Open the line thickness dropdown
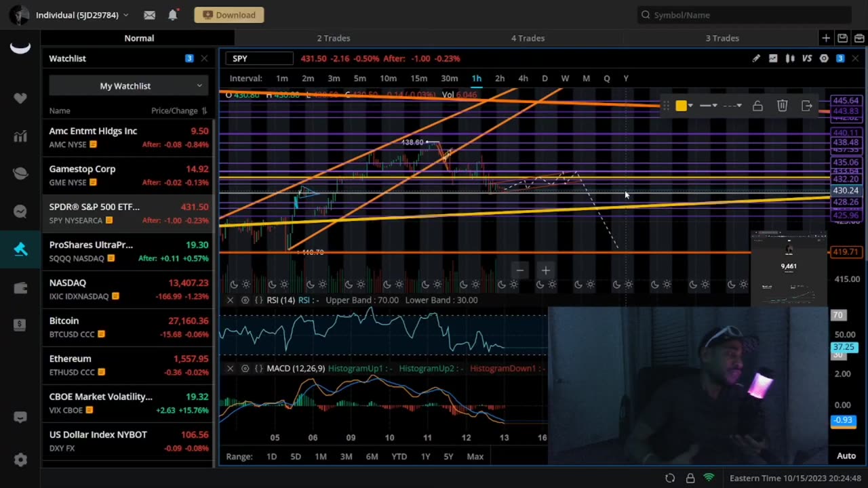Image resolution: width=868 pixels, height=488 pixels. [x=708, y=106]
